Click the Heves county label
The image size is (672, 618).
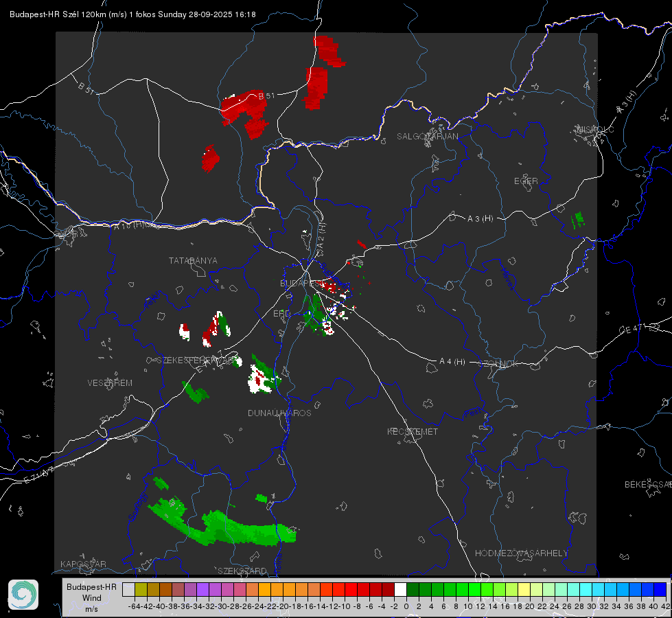507,279
